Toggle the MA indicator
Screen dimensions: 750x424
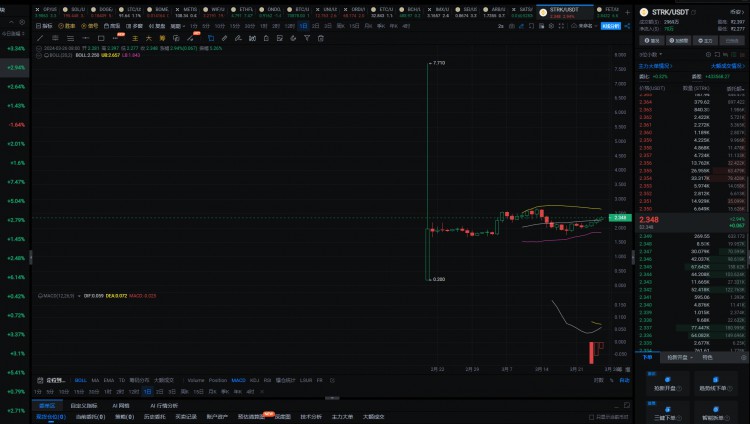(95, 380)
